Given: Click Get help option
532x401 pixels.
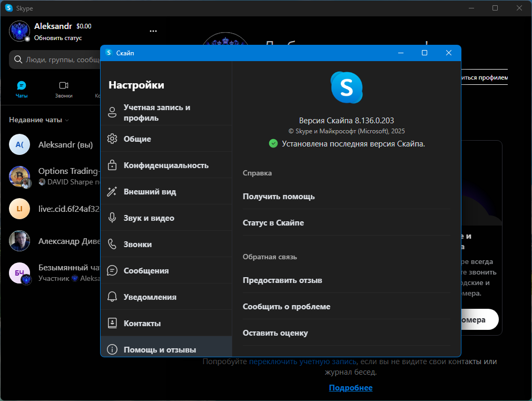Looking at the screenshot, I should [279, 197].
